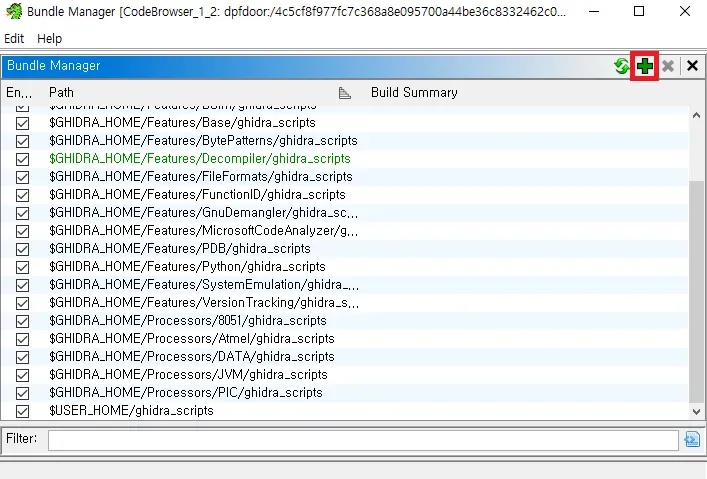Toggle checkbox for Python ghidra_scripts
707x479 pixels.
(22, 267)
